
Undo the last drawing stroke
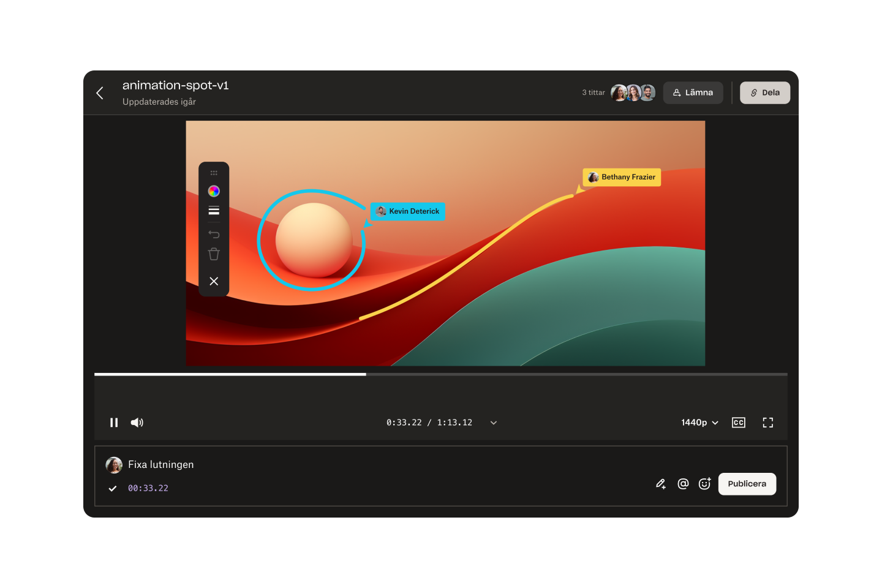(x=214, y=234)
